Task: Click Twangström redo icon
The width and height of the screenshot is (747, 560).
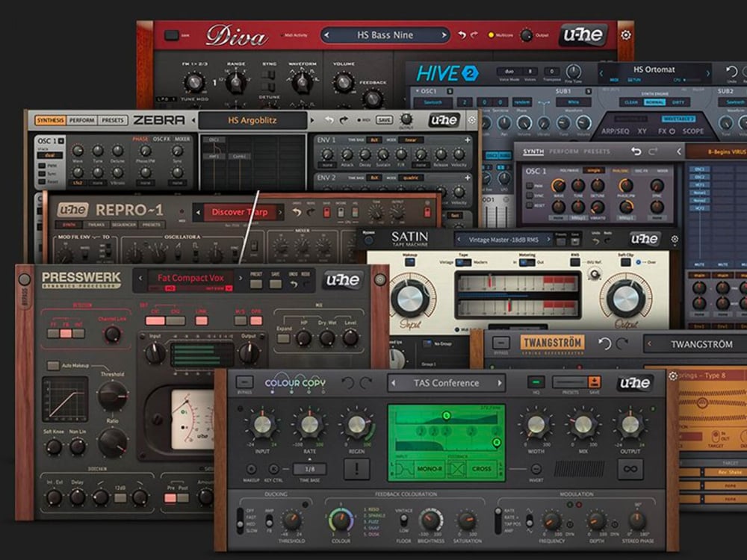Action: [x=622, y=343]
